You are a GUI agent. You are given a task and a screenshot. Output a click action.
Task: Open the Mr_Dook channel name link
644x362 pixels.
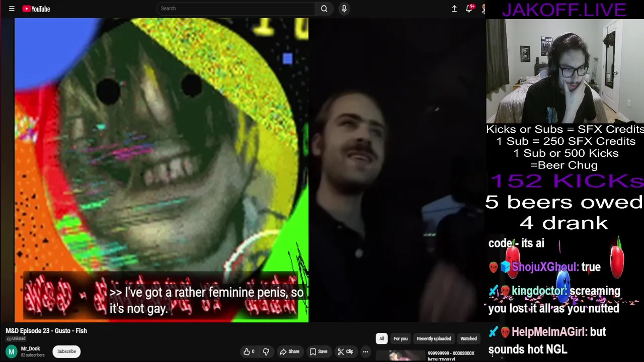click(x=30, y=348)
